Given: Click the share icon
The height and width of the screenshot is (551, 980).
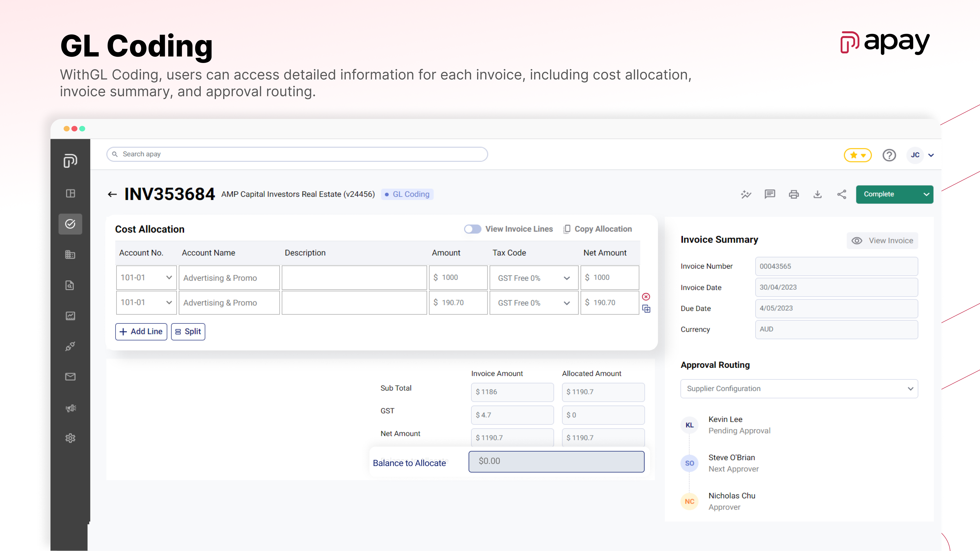Looking at the screenshot, I should pos(841,194).
